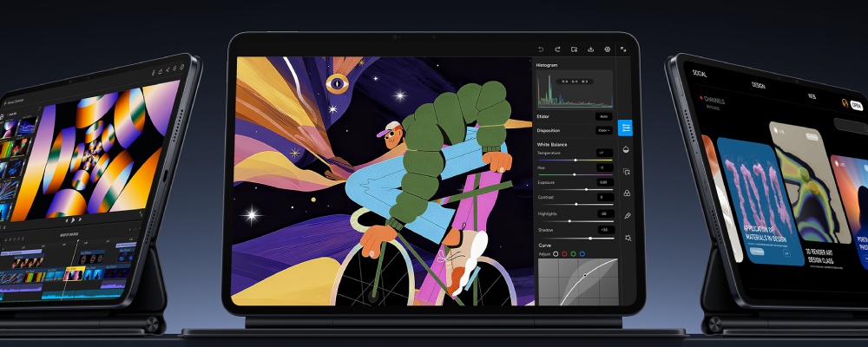Click the Histogram graph in editor panel
868x347 pixels.
coord(575,89)
